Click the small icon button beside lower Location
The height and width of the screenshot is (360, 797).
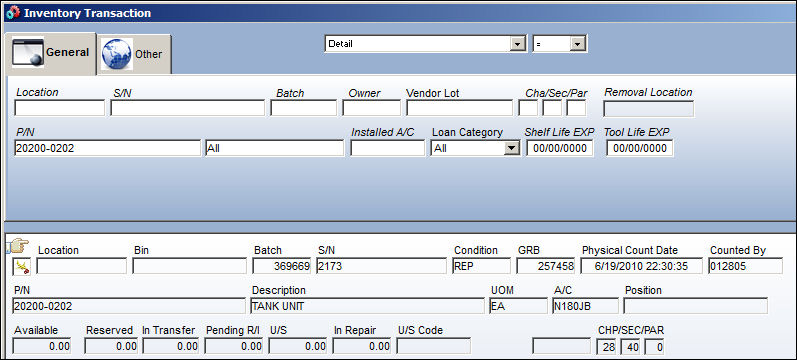coord(22,266)
